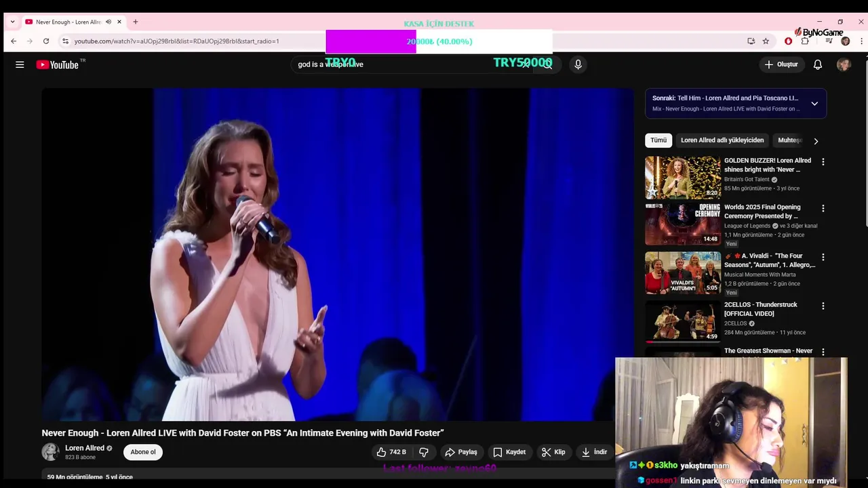
Task: Open Vivaldi Four Seasons Autumn thumbnail
Action: (x=683, y=273)
